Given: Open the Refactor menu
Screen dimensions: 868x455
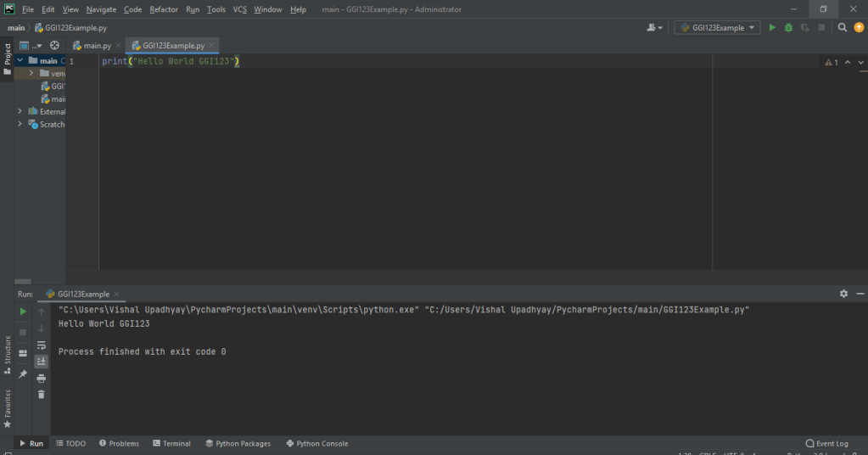Looking at the screenshot, I should click(x=164, y=9).
